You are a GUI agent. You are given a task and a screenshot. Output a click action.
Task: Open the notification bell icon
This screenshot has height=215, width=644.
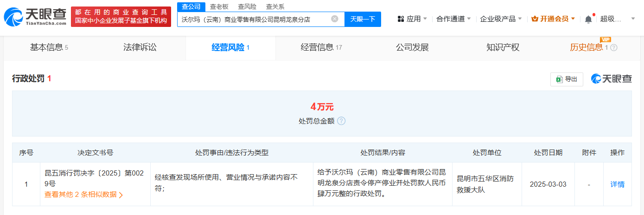pyautogui.click(x=588, y=19)
